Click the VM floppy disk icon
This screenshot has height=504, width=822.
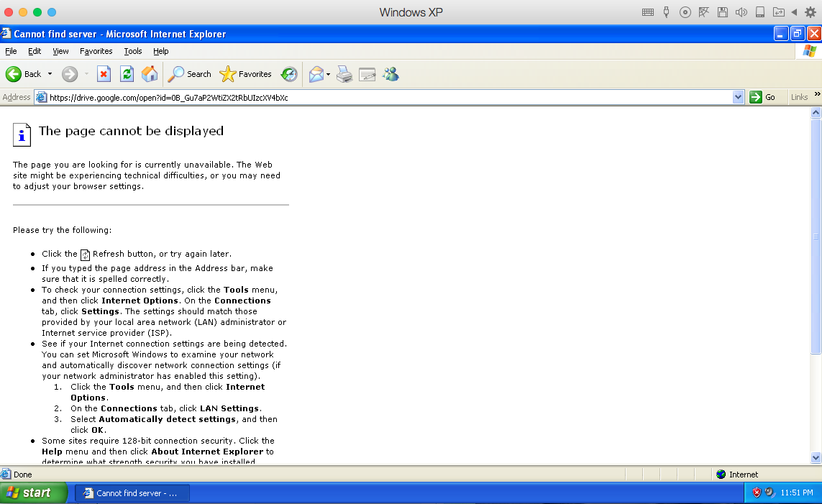(x=722, y=12)
